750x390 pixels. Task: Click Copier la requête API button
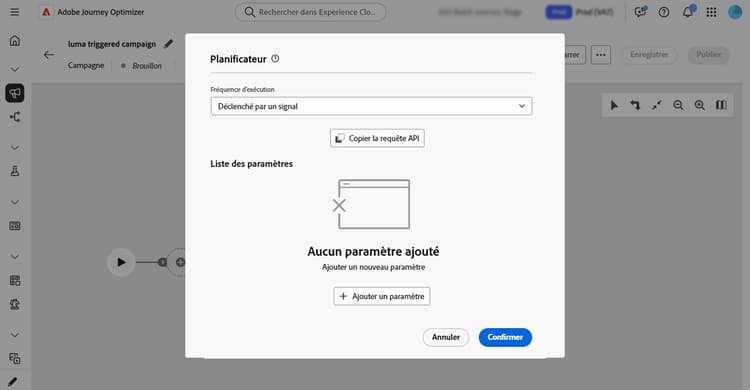[x=377, y=138]
